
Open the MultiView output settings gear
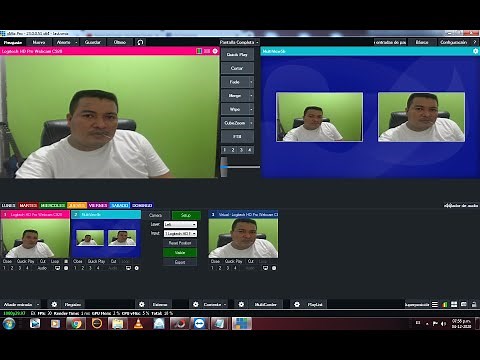tap(476, 51)
